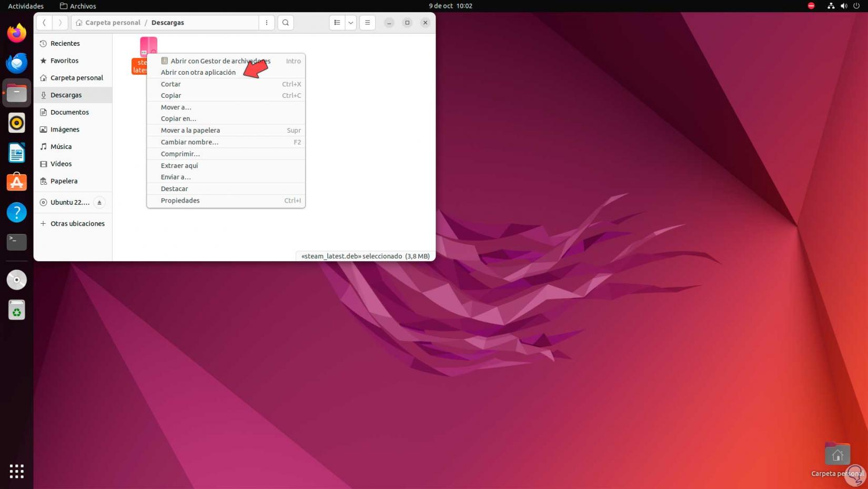
Task: Open Rhythmbox music player from the dock
Action: tap(16, 123)
